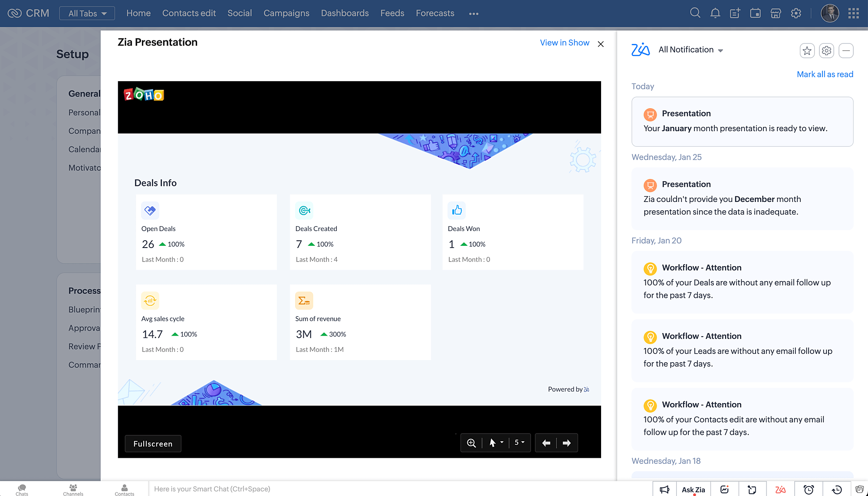The width and height of the screenshot is (868, 496).
Task: Click the search icon in top bar
Action: point(695,13)
